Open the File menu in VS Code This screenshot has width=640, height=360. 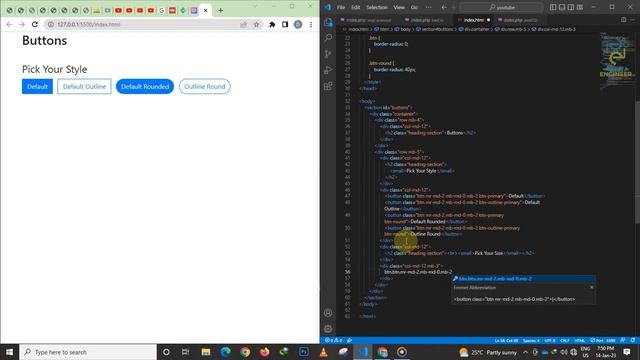tap(341, 7)
